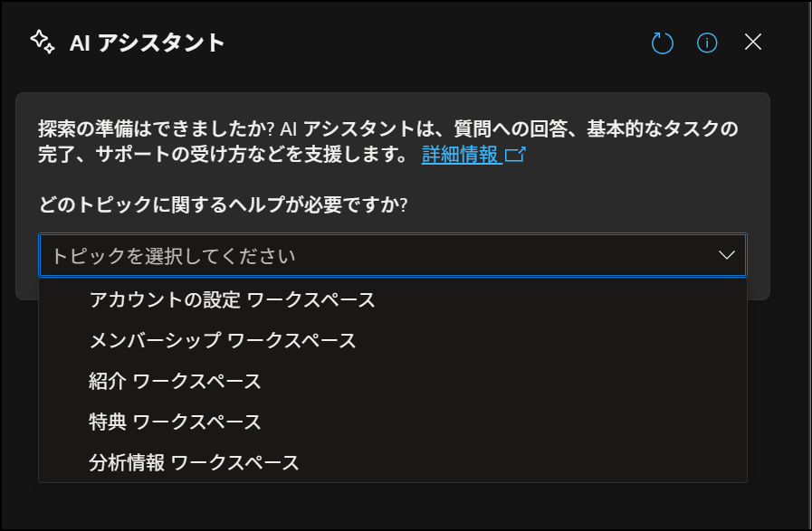Image resolution: width=812 pixels, height=531 pixels.
Task: Close the AI アシスタント panel
Action: pyautogui.click(x=752, y=41)
